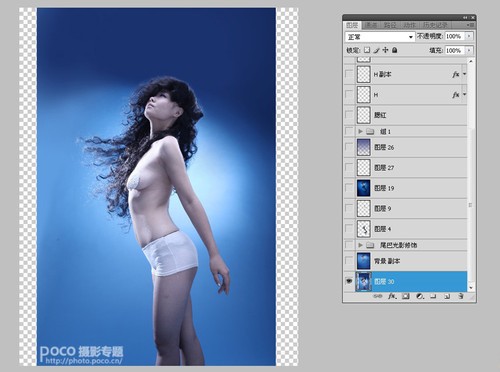Screen dimensions: 500x372
Task: Click the fx badge on H layer
Action: point(456,95)
